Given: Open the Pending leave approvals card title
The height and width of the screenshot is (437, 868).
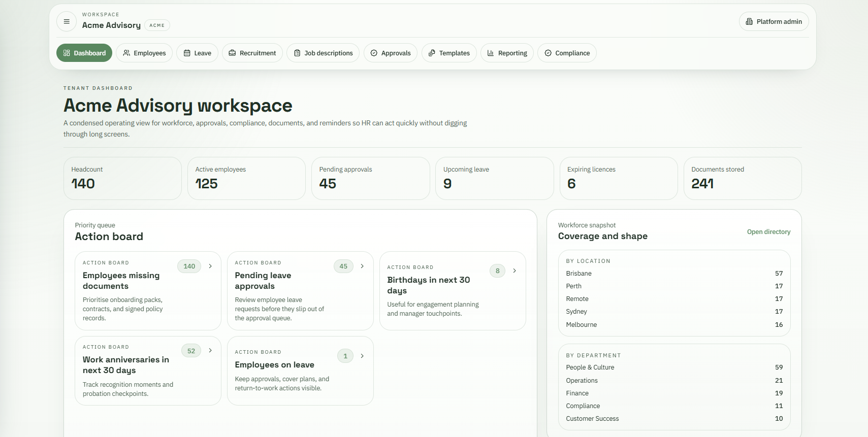Looking at the screenshot, I should click(x=263, y=281).
